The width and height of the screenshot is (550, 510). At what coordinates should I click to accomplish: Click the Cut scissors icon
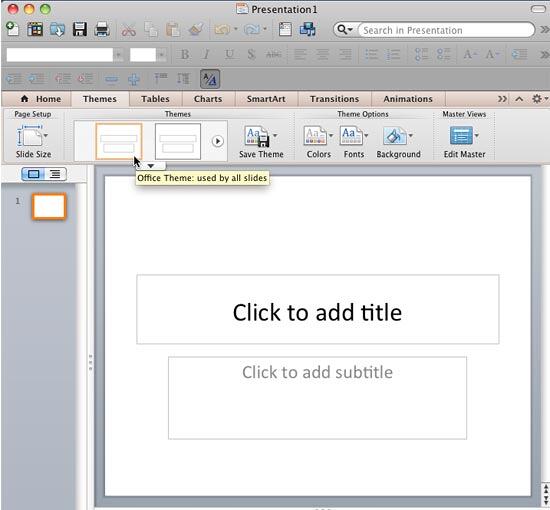(128, 30)
